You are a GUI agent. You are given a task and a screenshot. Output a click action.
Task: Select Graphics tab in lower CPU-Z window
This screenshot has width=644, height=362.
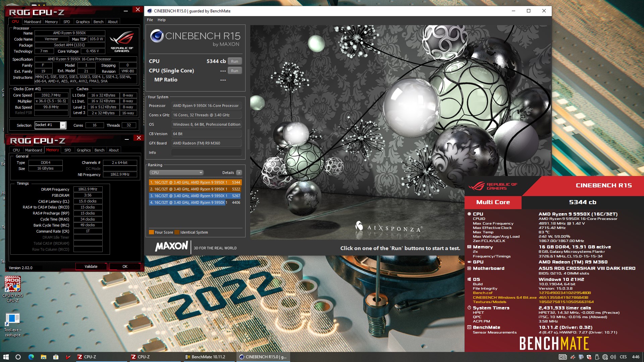tap(84, 150)
